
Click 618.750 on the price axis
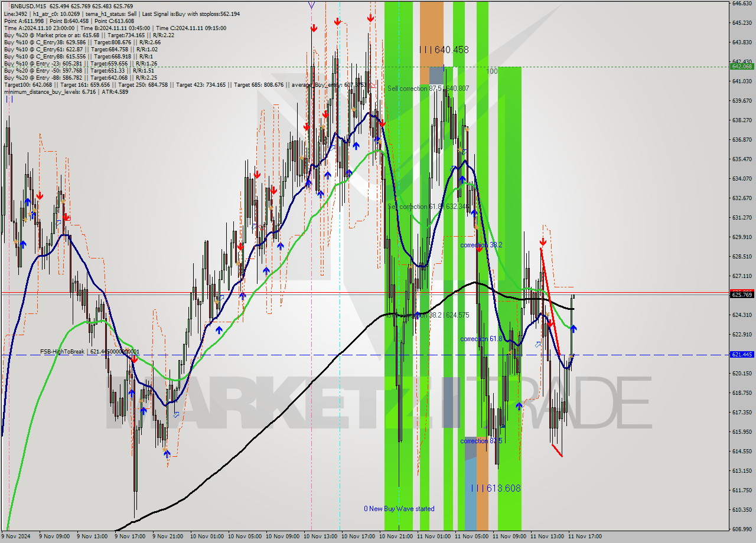pyautogui.click(x=742, y=392)
